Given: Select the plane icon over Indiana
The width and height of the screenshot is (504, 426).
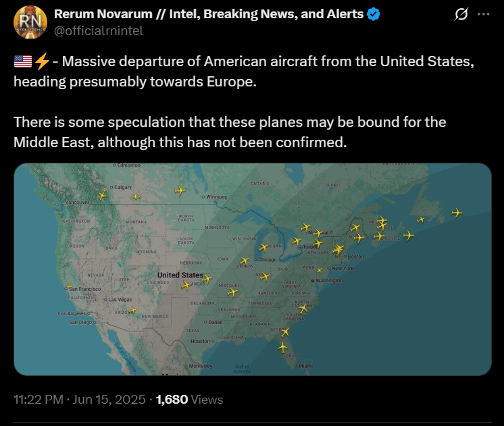Looking at the screenshot, I should 266,276.
